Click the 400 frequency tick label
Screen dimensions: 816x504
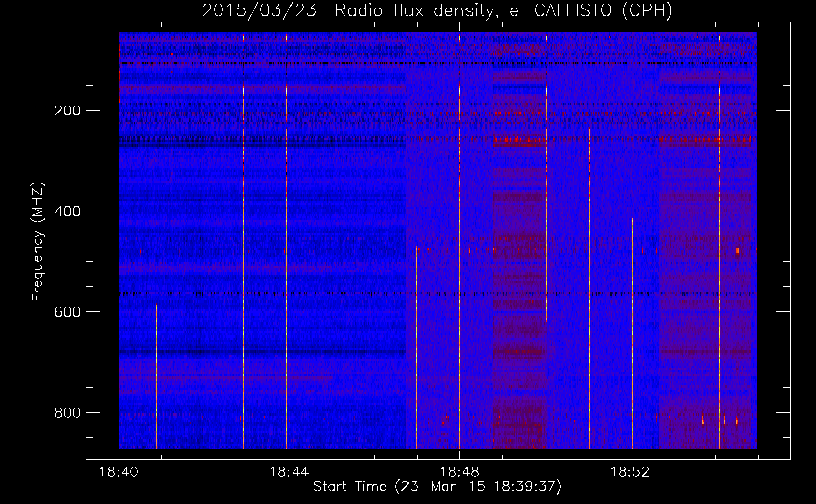coord(68,211)
